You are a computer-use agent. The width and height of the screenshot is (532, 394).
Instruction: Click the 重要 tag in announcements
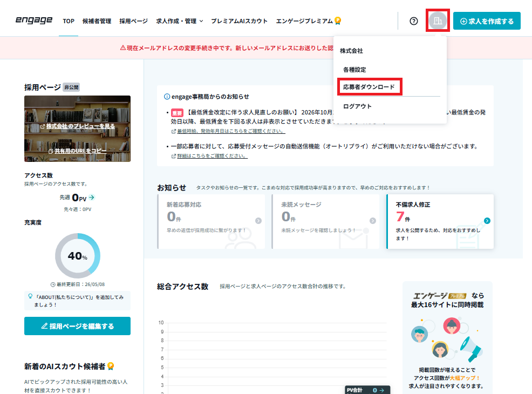177,113
